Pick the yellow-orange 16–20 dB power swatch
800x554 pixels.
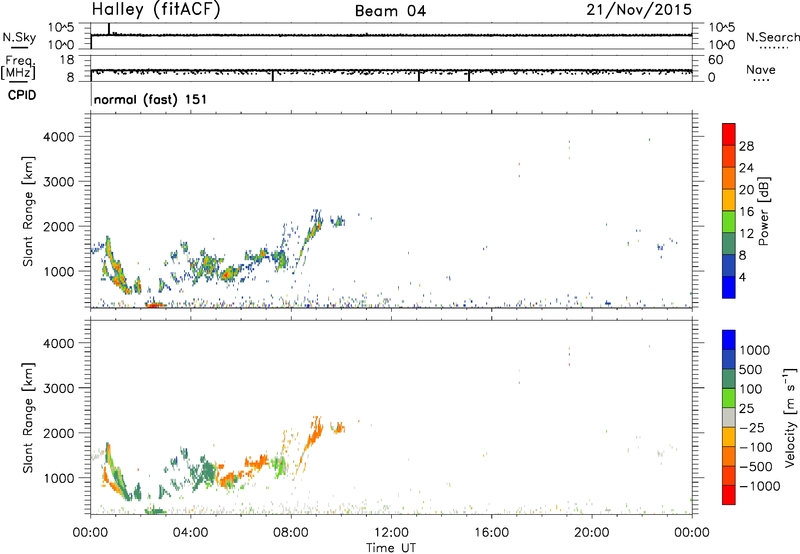pyautogui.click(x=729, y=199)
